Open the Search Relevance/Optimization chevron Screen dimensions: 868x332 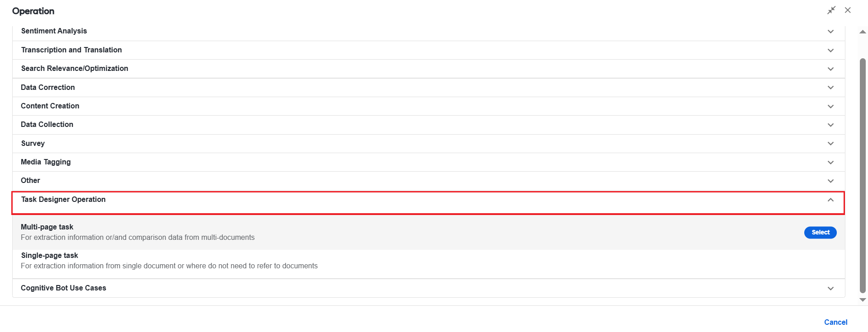coord(830,69)
